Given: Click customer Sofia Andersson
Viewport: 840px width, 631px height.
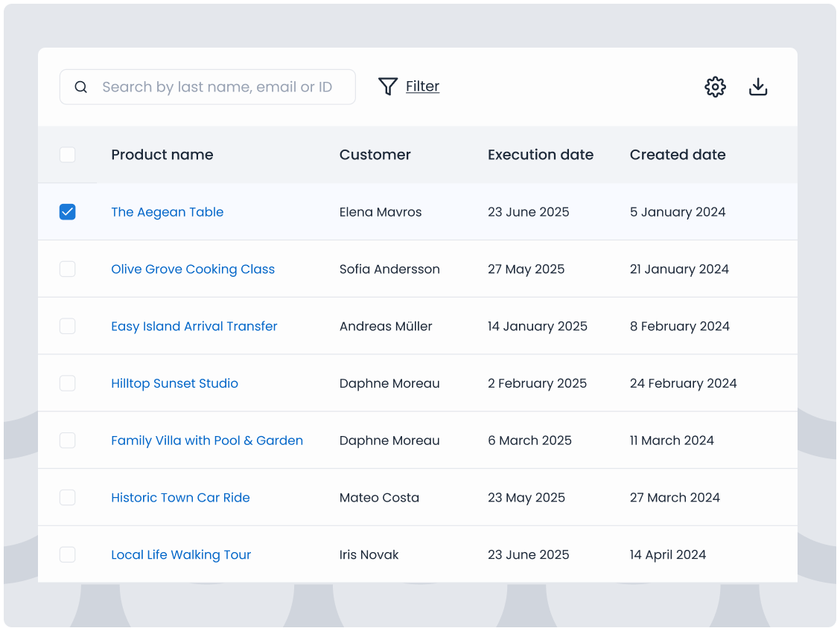Looking at the screenshot, I should (x=389, y=269).
